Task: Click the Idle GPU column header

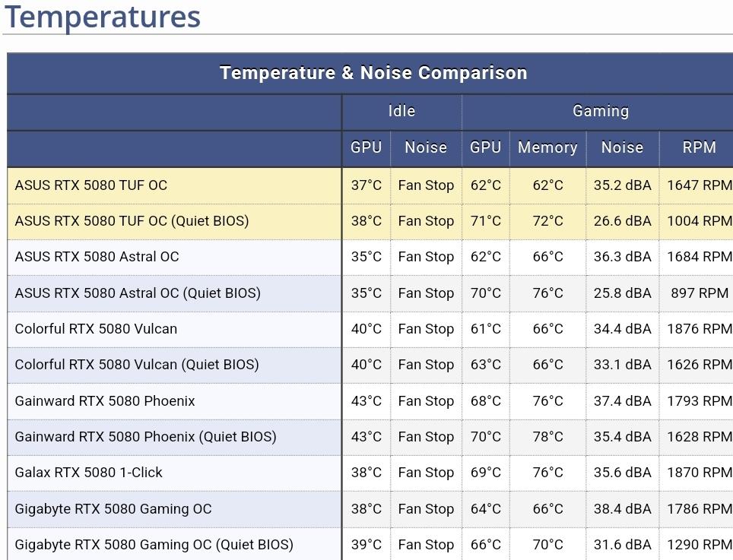Action: [366, 147]
